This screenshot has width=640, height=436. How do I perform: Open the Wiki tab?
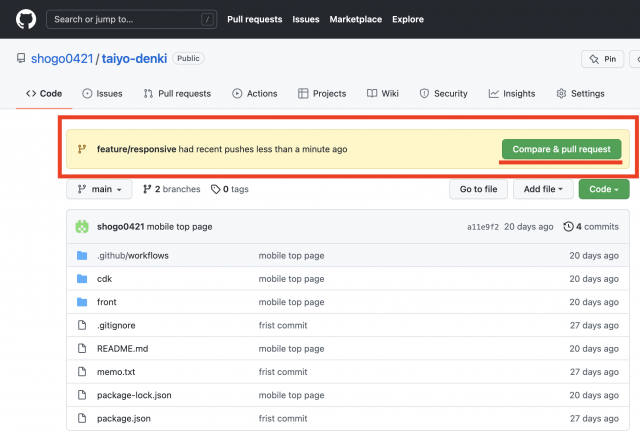tap(382, 93)
